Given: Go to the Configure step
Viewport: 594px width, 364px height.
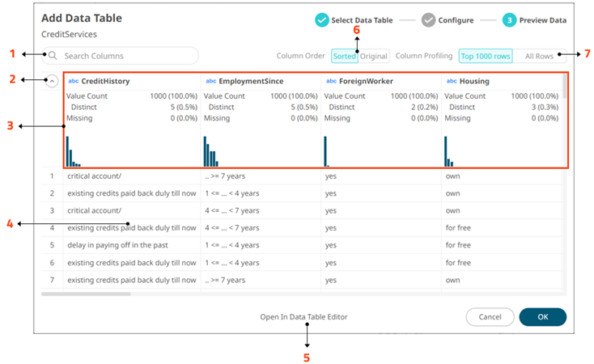Looking at the screenshot, I should 456,19.
